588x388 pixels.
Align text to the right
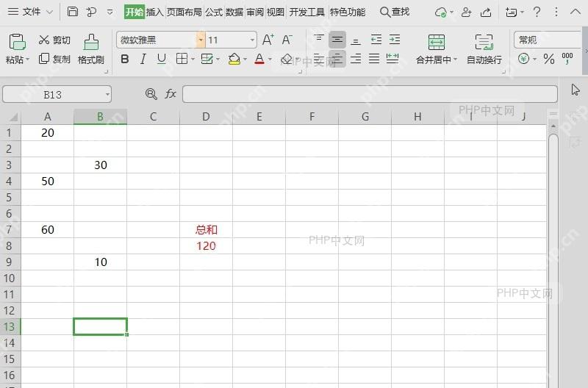(356, 59)
